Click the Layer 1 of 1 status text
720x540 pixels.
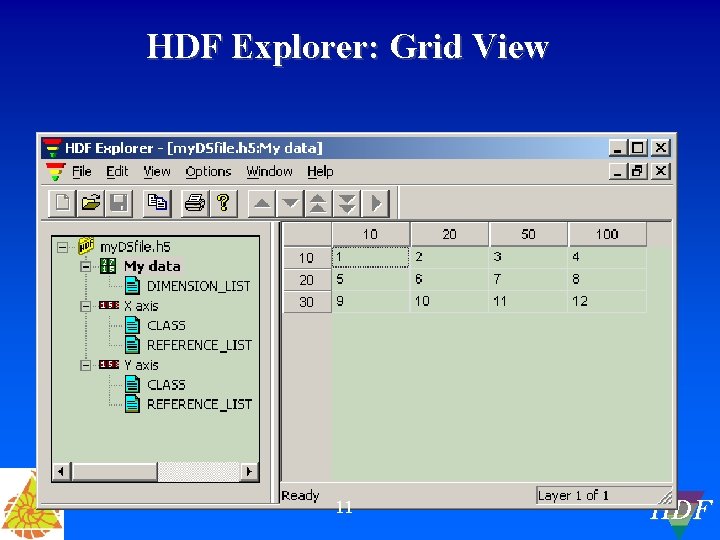coord(573,495)
